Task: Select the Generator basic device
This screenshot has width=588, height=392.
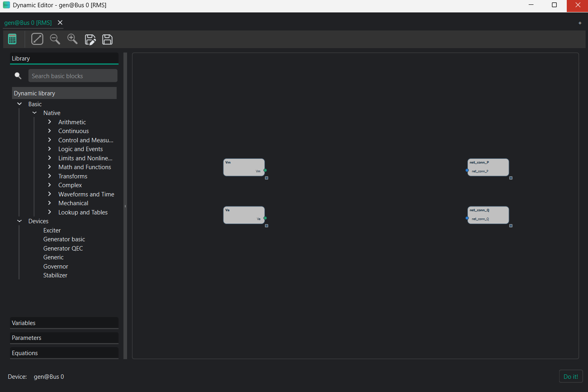Action: tap(64, 239)
